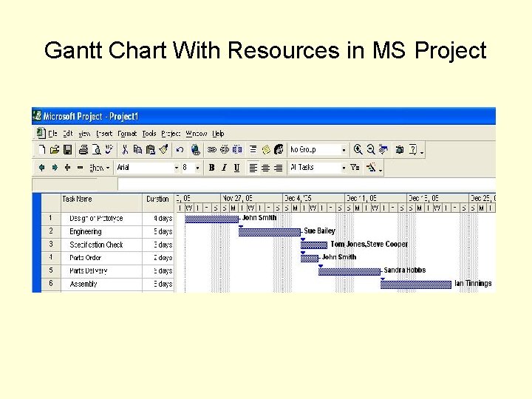Click the Open file folder icon
Viewport: 532px width, 399px height.
(54, 149)
